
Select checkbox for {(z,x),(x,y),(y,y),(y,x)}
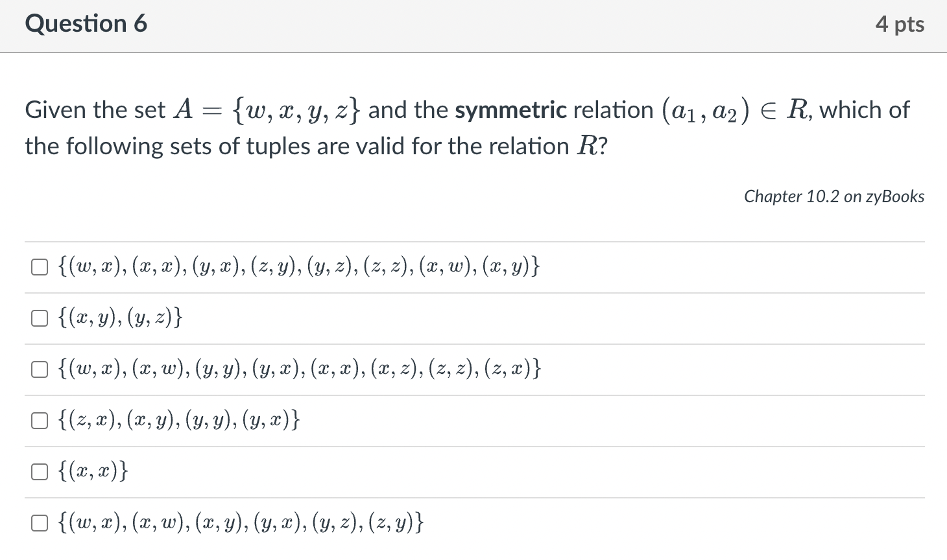point(40,421)
